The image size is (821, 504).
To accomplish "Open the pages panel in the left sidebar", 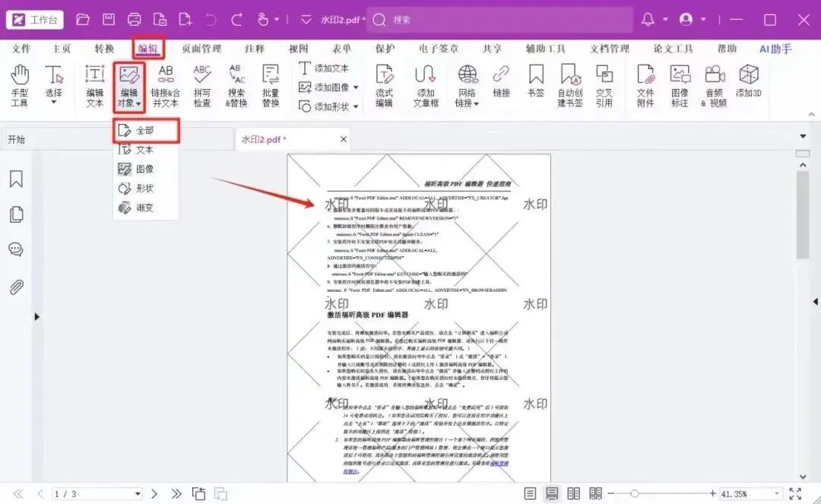I will point(16,214).
